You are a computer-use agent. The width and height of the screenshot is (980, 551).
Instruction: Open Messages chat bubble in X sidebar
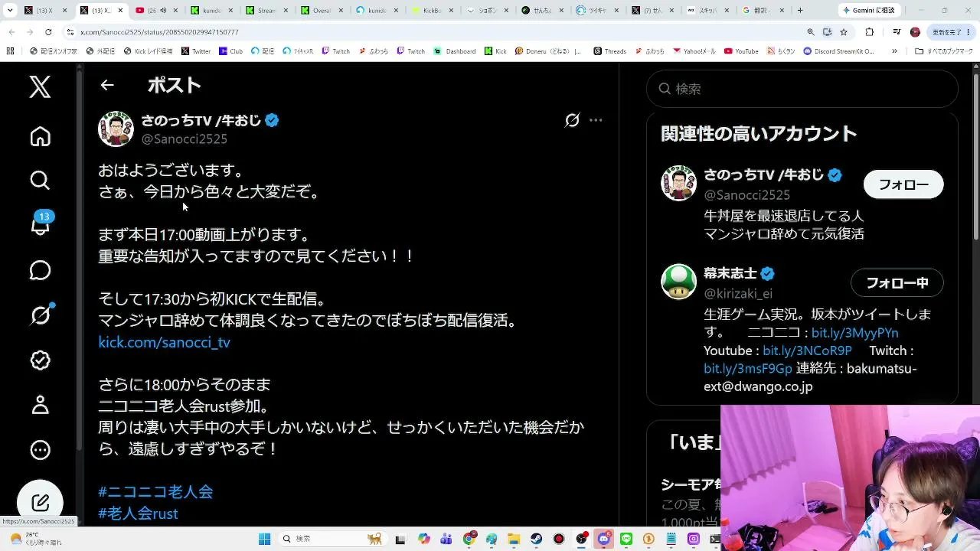pyautogui.click(x=40, y=270)
